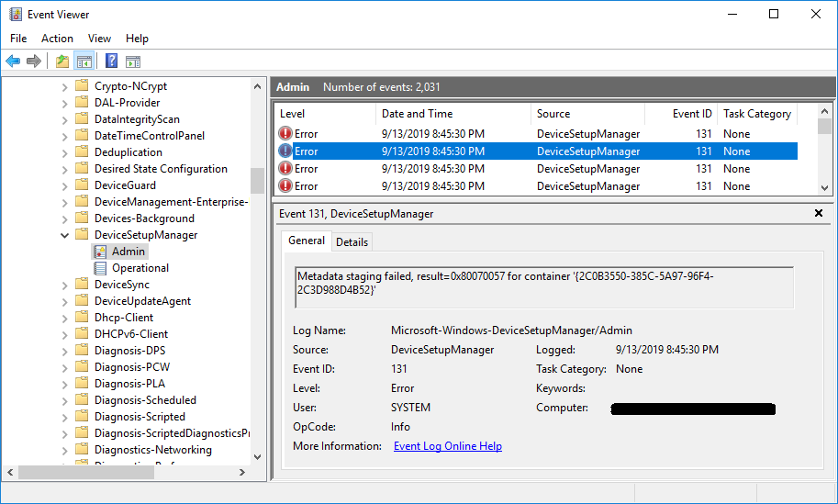Toggle the Show/Hide Action Pane icon
The image size is (838, 504).
[x=133, y=62]
